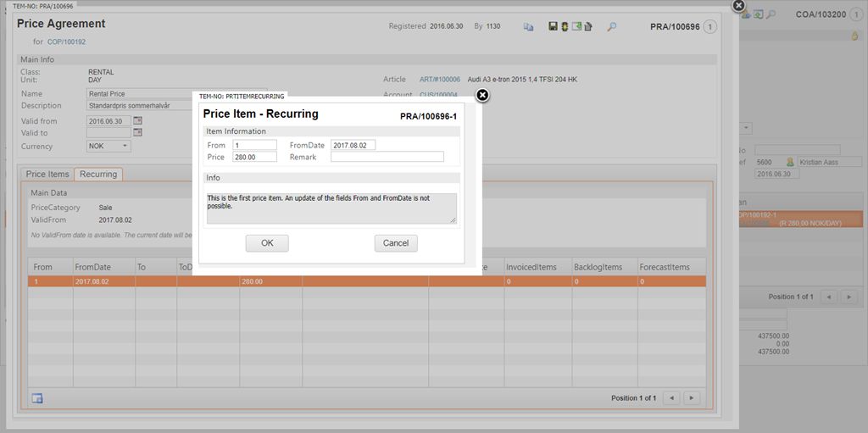The width and height of the screenshot is (868, 433).
Task: Close the Price Item Recurring dialog
Action: click(x=482, y=95)
